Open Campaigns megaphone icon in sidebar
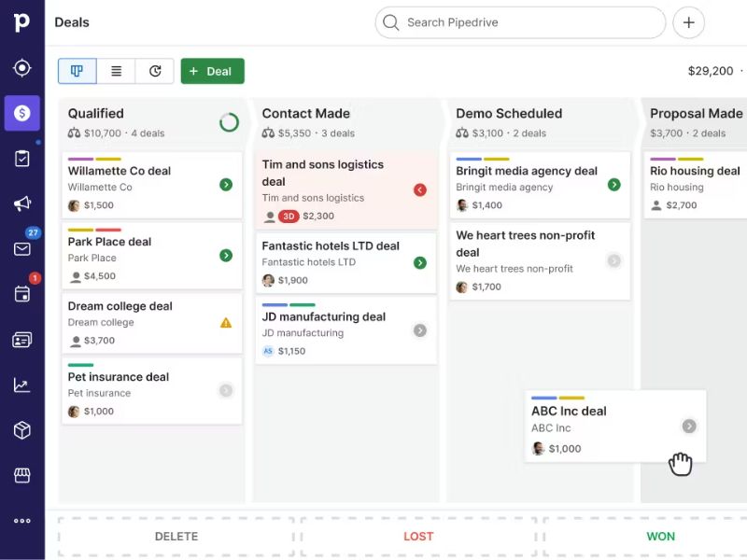Viewport: 747px width, 560px height. point(21,203)
